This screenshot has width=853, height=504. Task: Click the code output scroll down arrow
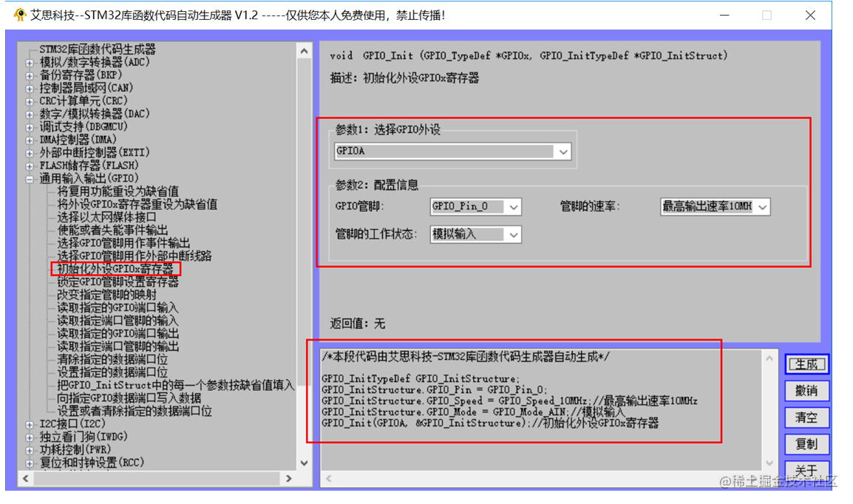769,463
